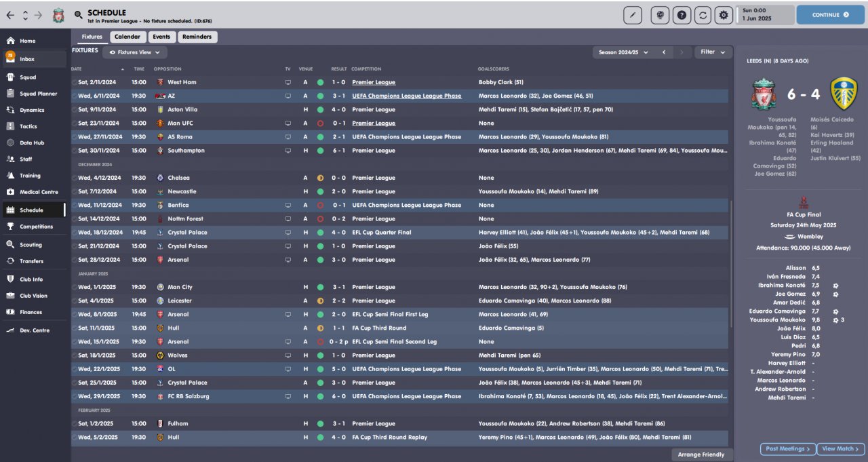Open the history up/down chevrons
The image size is (868, 462).
coord(25,14)
